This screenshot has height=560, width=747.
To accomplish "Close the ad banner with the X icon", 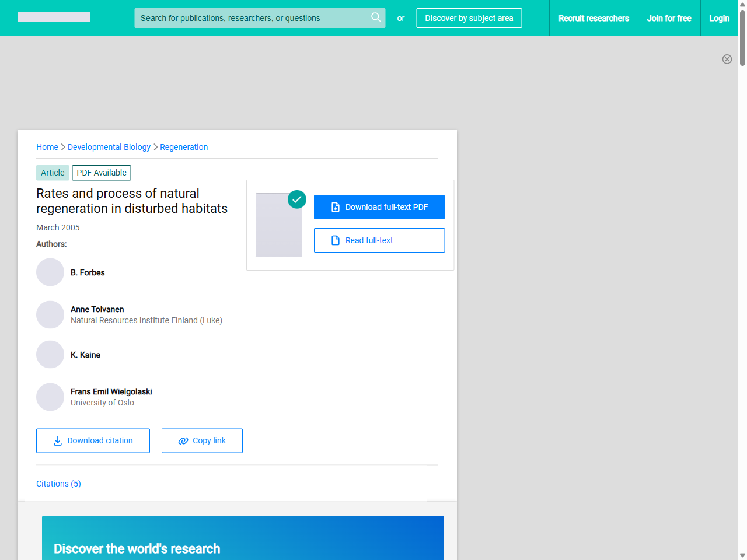I will (727, 59).
